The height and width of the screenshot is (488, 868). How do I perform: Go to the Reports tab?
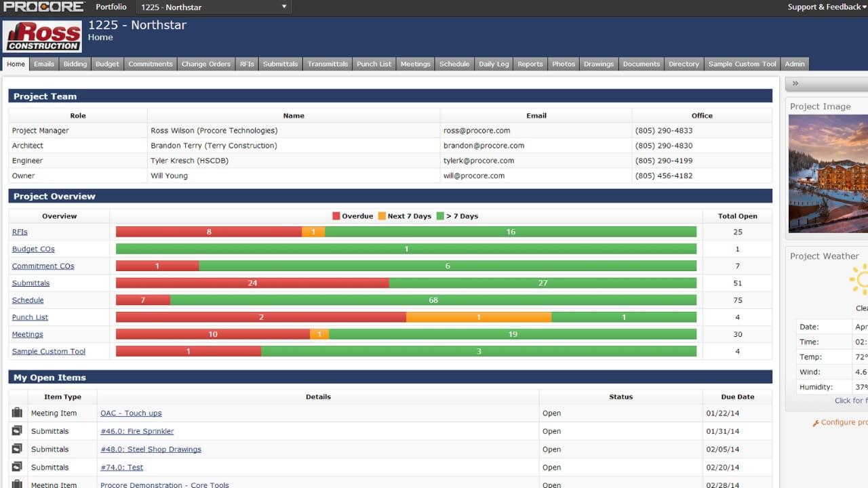(530, 64)
